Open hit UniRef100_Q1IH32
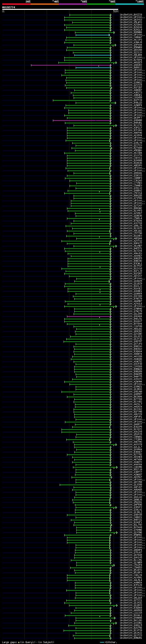The height and width of the screenshot is (644, 146). point(131,603)
